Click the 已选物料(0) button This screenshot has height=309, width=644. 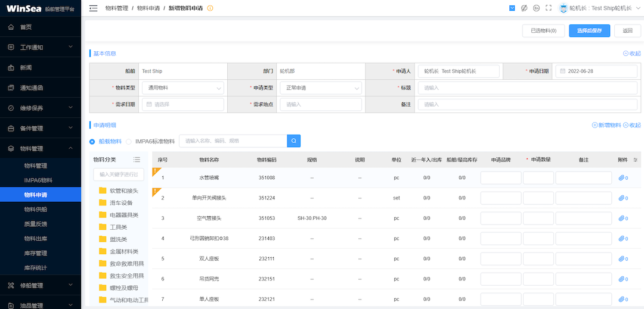[543, 31]
